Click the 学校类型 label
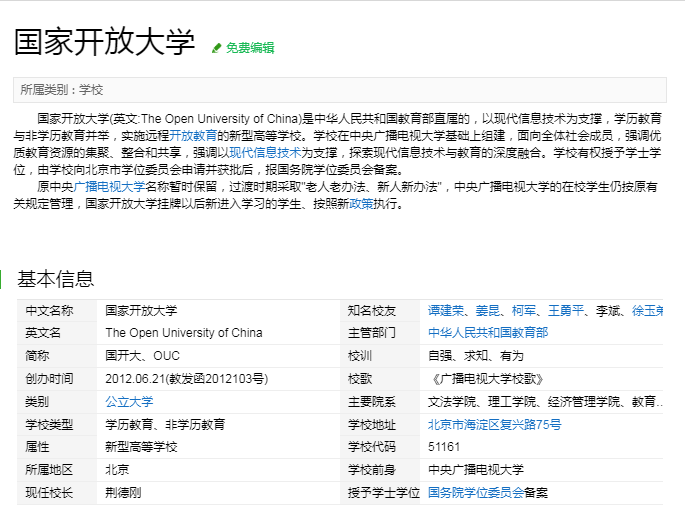Viewport: 685px width, 513px height. click(x=49, y=424)
